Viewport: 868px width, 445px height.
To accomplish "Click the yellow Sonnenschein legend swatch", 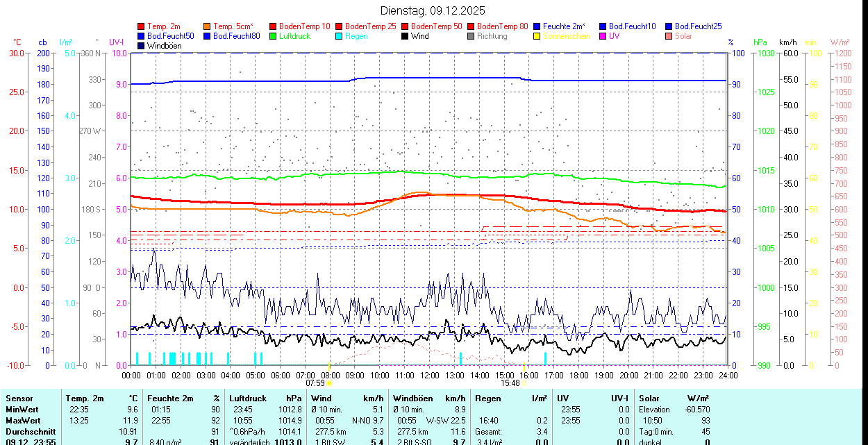I will [x=537, y=36].
